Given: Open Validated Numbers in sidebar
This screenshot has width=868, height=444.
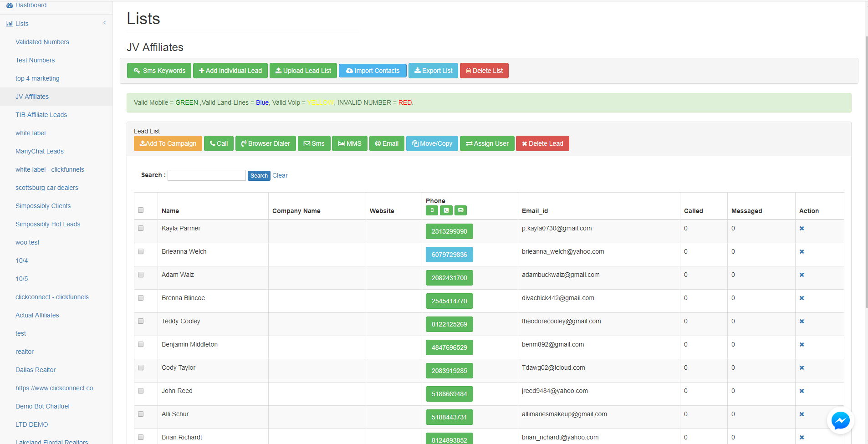Looking at the screenshot, I should coord(42,42).
